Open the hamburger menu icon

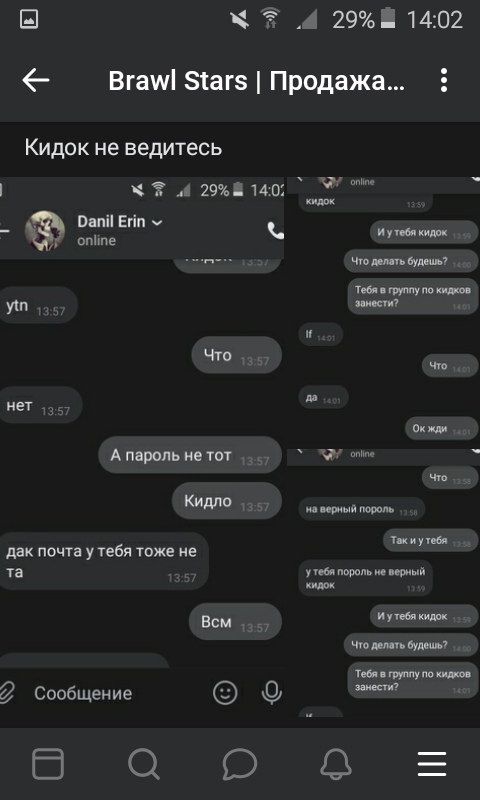pos(432,764)
